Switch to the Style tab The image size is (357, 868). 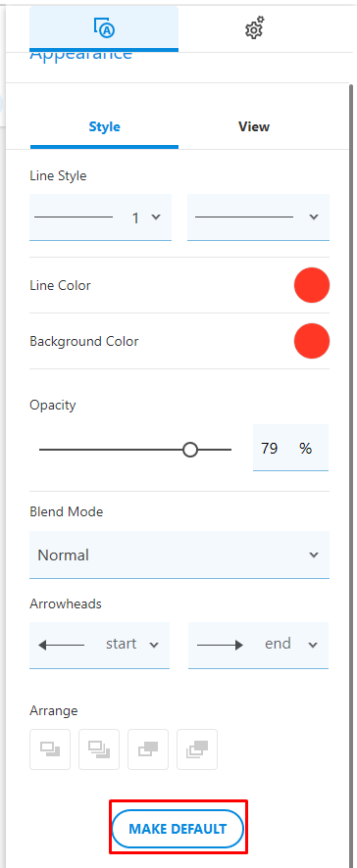(104, 126)
